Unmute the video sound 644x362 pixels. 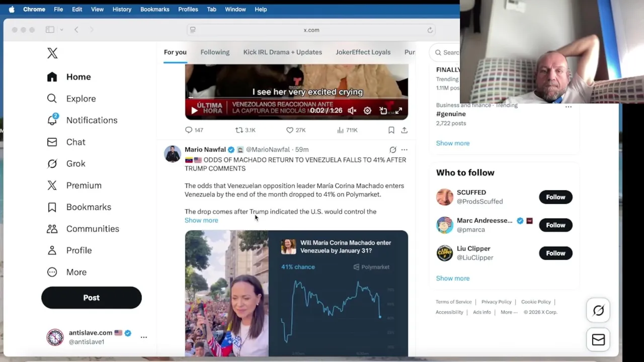(352, 111)
